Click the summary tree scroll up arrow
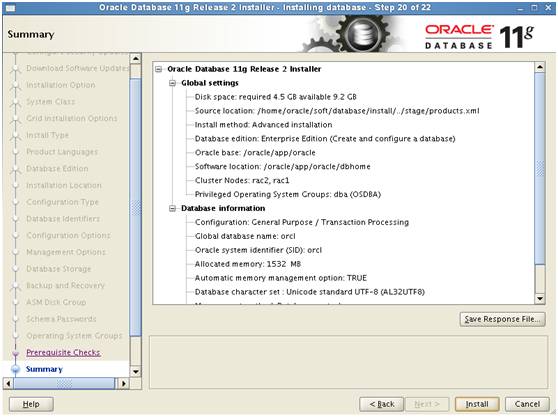This screenshot has width=558, height=417. tap(540, 67)
